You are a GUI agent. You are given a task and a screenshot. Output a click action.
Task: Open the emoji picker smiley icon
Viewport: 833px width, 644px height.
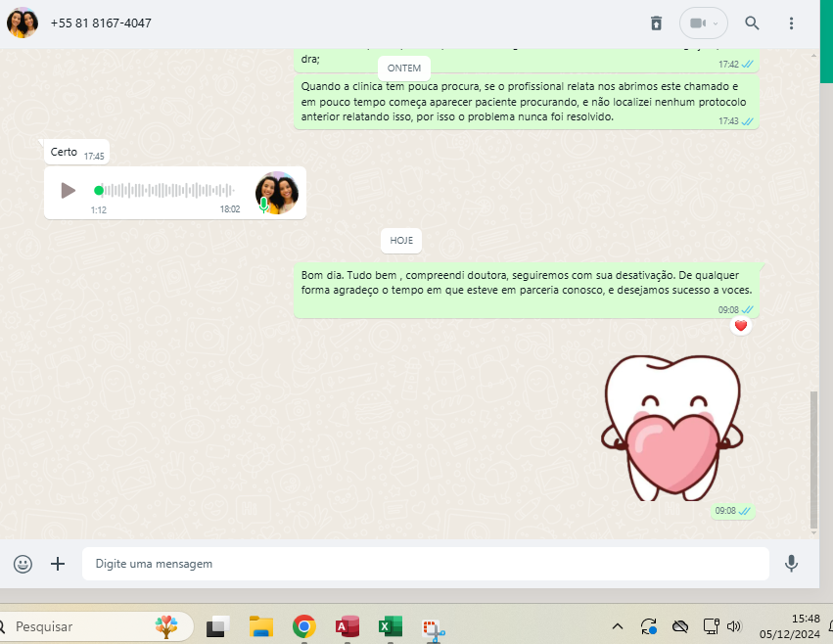23,564
